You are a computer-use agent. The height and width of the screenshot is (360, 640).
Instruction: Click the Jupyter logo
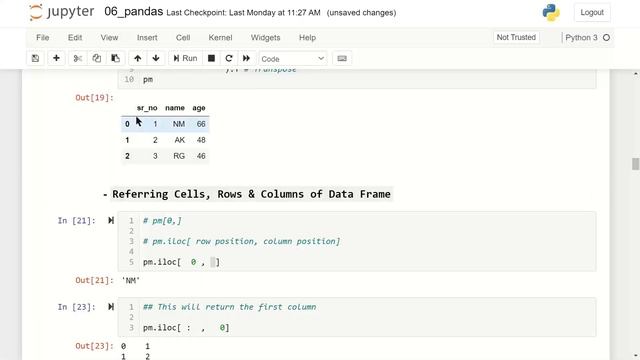(62, 12)
